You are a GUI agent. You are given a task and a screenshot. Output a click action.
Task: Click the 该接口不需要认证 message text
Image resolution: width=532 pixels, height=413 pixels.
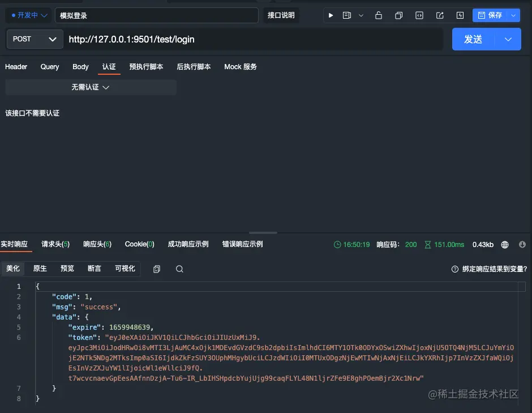coord(32,113)
